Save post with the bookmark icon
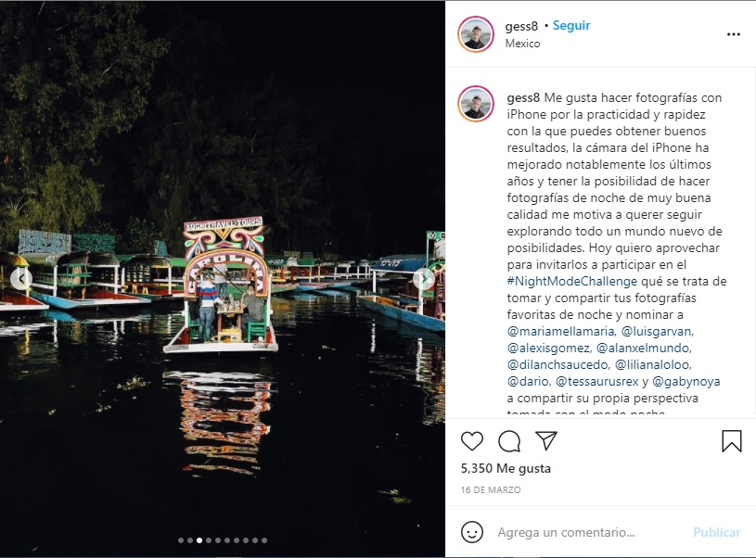The height and width of the screenshot is (558, 756). (x=731, y=441)
